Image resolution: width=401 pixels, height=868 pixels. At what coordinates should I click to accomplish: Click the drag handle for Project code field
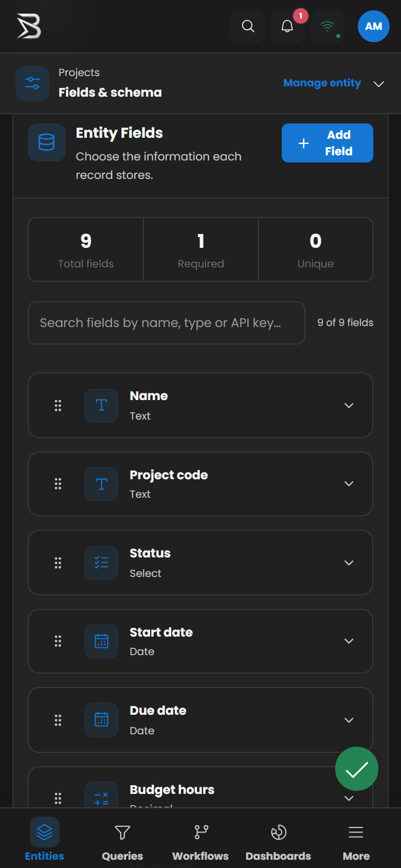pyautogui.click(x=58, y=483)
